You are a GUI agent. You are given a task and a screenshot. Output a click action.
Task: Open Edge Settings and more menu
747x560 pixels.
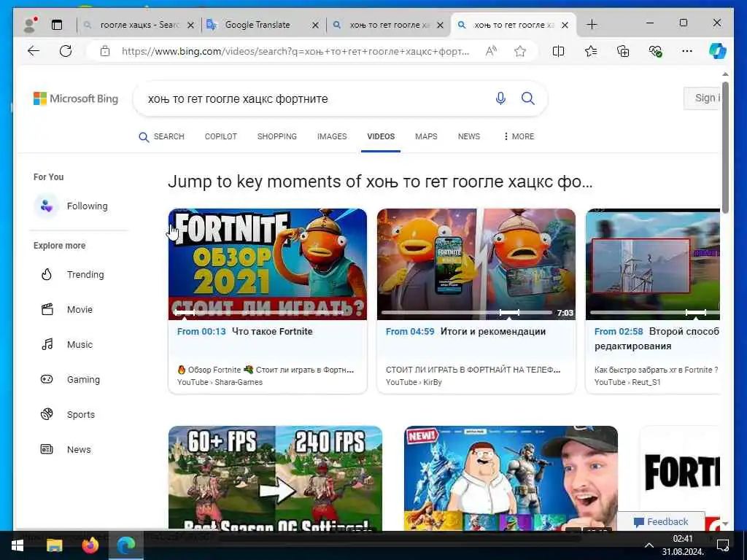coord(687,51)
